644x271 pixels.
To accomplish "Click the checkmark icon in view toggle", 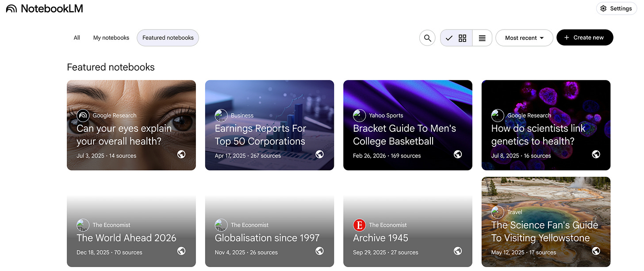I will (x=449, y=38).
